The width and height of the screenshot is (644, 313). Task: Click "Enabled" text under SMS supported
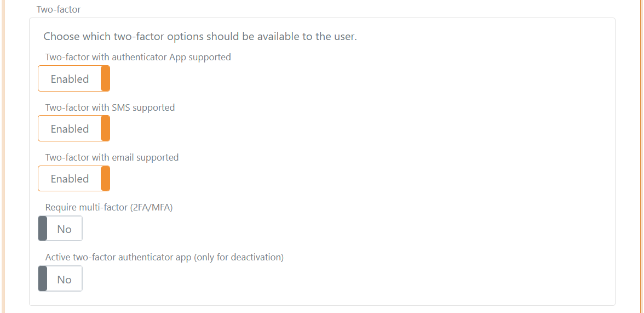(x=70, y=129)
